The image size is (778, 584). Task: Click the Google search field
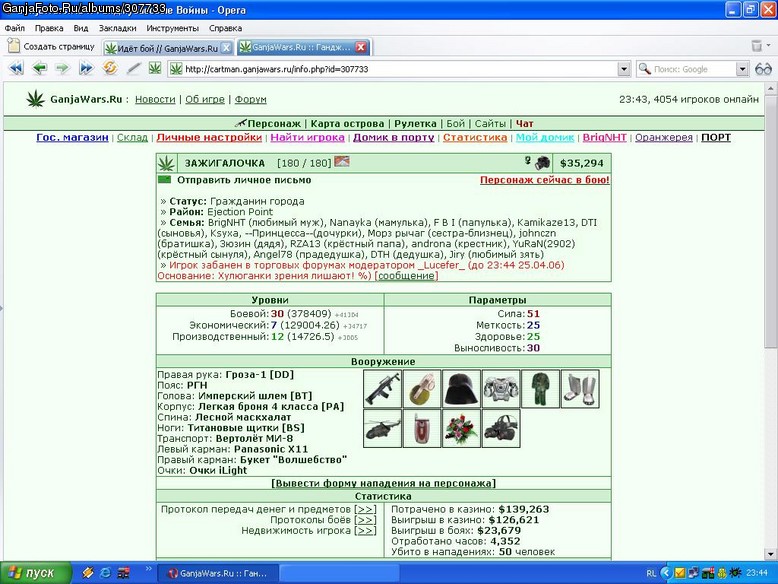[694, 69]
